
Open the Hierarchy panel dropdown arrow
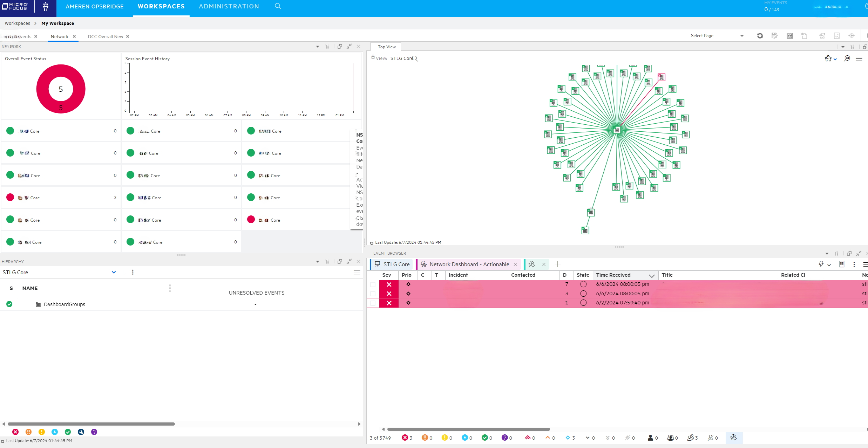(x=318, y=262)
